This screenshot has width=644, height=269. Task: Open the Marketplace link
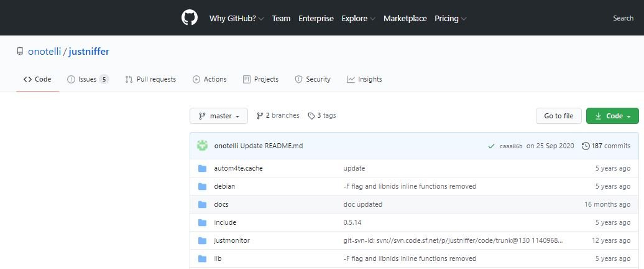(405, 19)
